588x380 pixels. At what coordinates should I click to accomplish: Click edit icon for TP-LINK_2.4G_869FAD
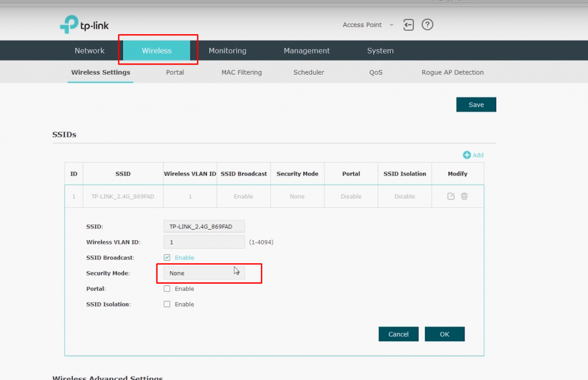pos(451,196)
